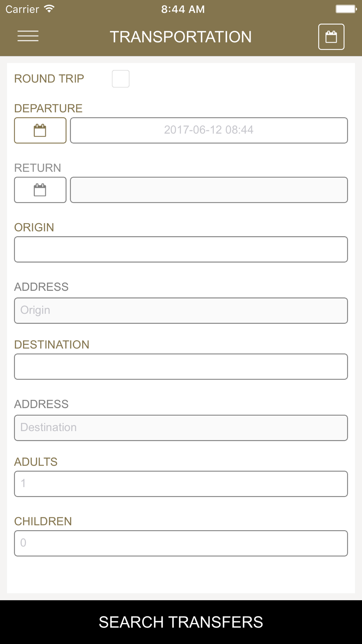Open the return date calendar picker
Screen dimensions: 362x644
pos(40,190)
